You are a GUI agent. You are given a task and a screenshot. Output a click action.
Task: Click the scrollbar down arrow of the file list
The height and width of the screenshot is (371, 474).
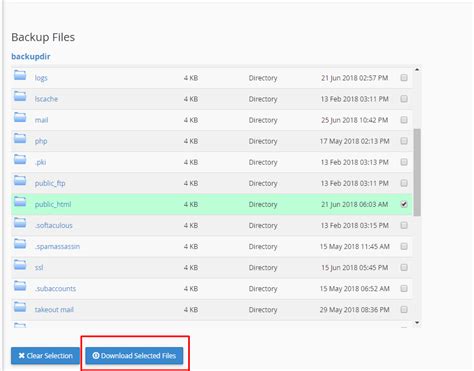click(x=417, y=323)
